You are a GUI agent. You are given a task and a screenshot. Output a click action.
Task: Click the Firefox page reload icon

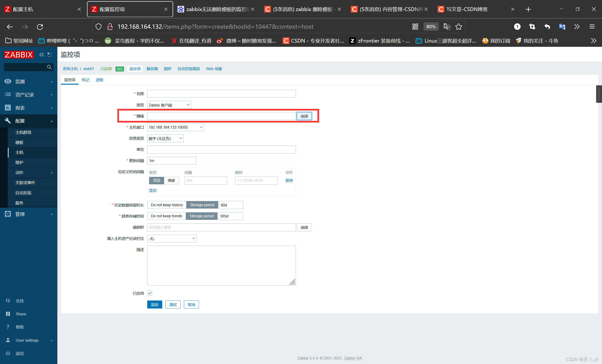point(40,27)
